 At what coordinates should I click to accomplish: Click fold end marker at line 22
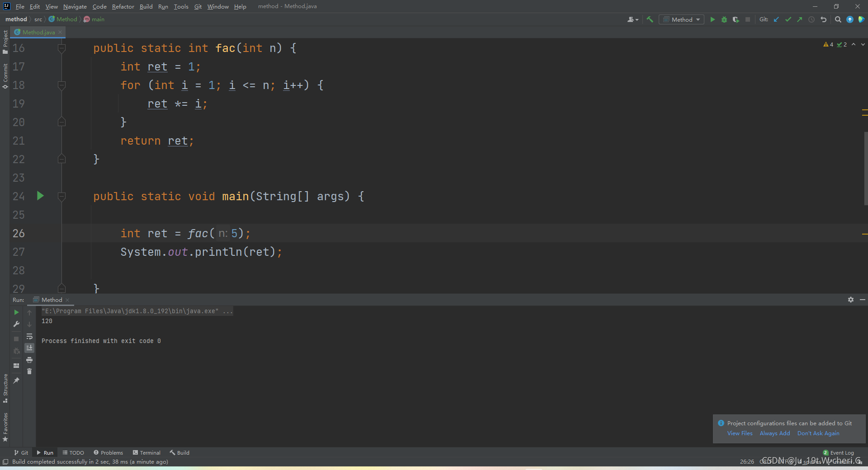[62, 159]
